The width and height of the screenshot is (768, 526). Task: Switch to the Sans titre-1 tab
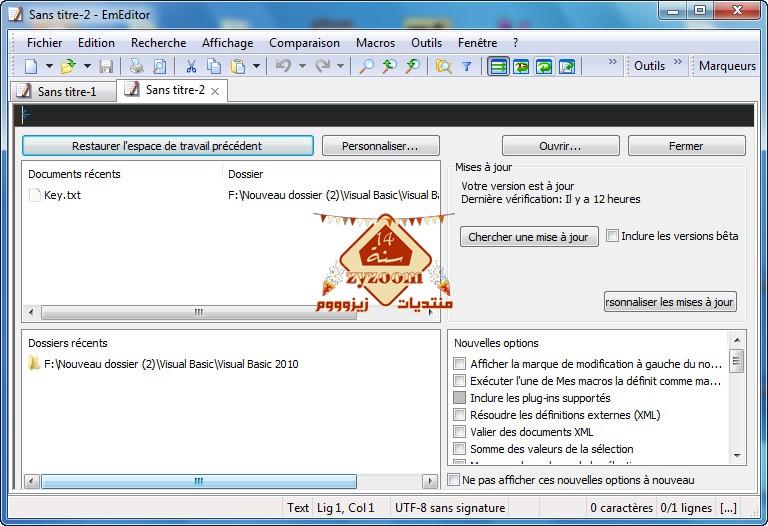[63, 92]
